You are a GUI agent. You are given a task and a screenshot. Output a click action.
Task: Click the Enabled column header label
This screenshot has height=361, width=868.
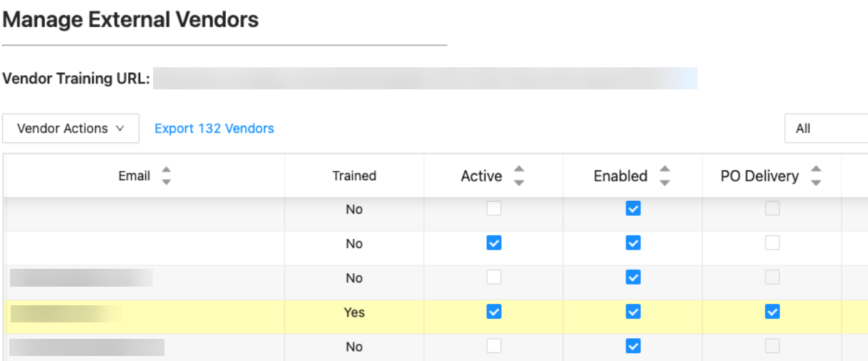(621, 176)
